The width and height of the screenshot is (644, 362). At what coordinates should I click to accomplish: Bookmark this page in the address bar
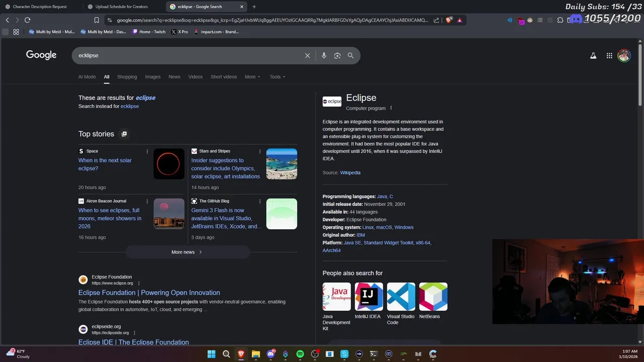pos(97,20)
